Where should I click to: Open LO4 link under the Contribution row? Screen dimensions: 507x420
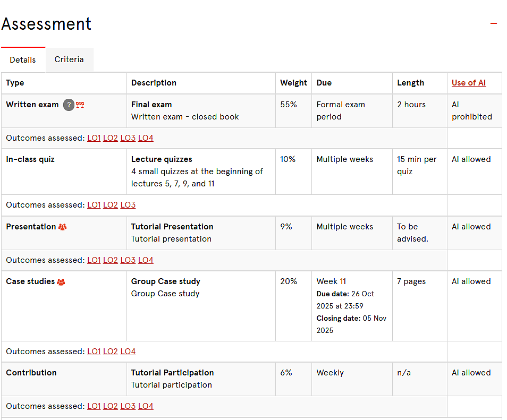(x=146, y=406)
